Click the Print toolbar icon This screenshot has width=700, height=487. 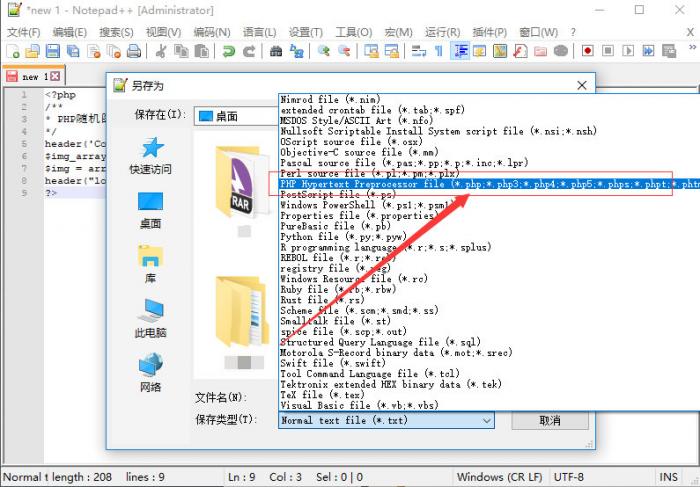point(133,51)
